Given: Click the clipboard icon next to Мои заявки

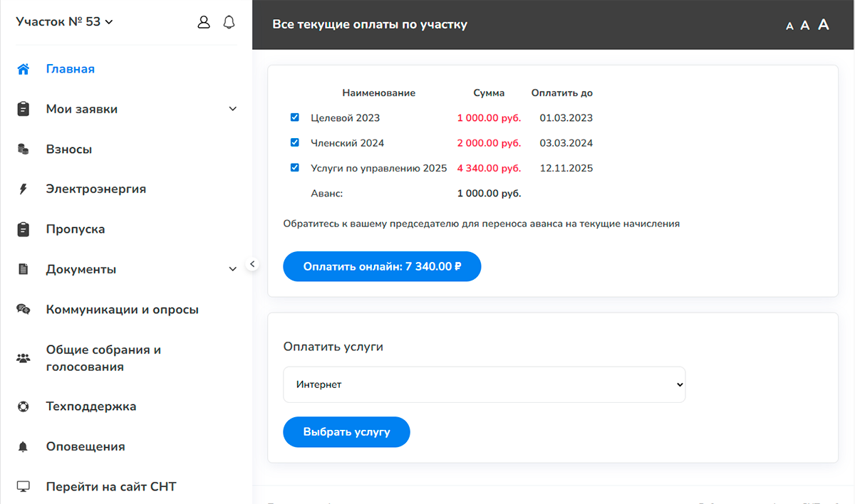Looking at the screenshot, I should click(24, 109).
